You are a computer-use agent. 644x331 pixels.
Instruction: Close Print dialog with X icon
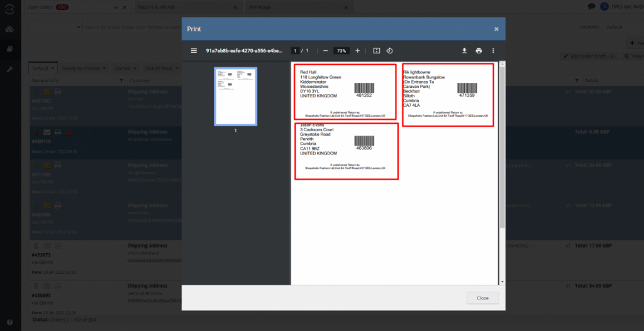click(x=496, y=29)
